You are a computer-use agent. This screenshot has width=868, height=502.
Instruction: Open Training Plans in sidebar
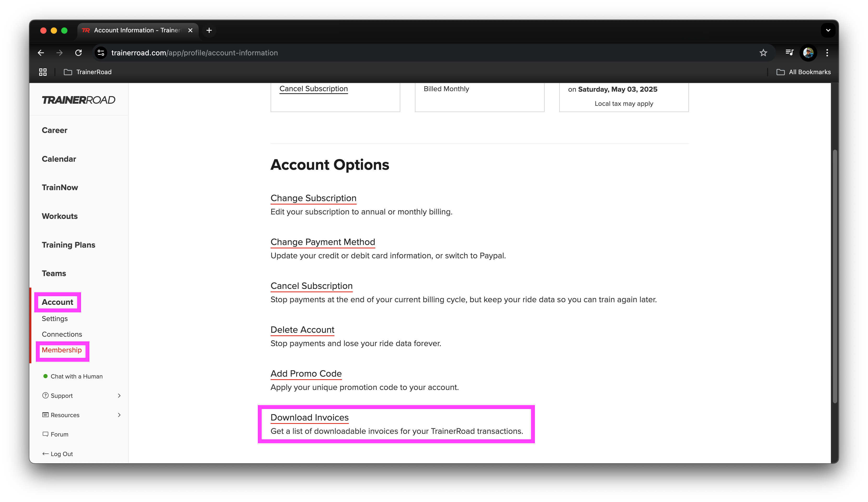tap(68, 245)
